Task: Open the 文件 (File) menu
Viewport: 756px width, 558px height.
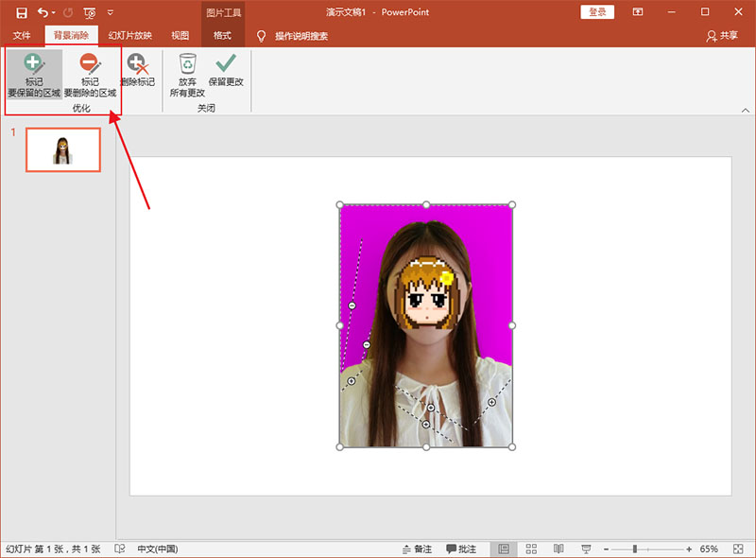Action: 22,36
